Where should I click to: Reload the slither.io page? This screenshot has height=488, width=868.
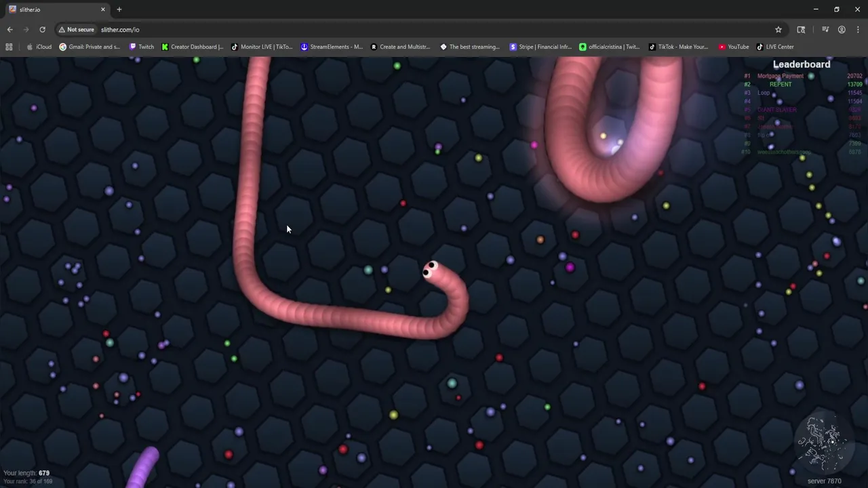(42, 30)
